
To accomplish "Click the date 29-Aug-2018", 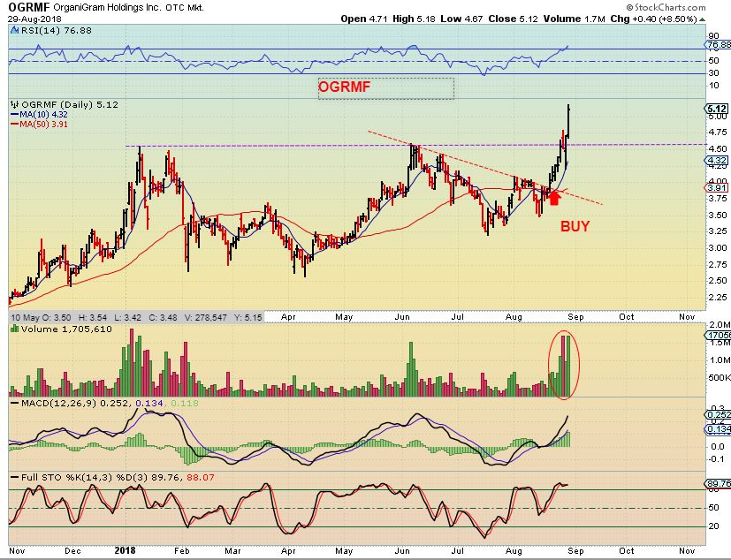I will point(34,19).
